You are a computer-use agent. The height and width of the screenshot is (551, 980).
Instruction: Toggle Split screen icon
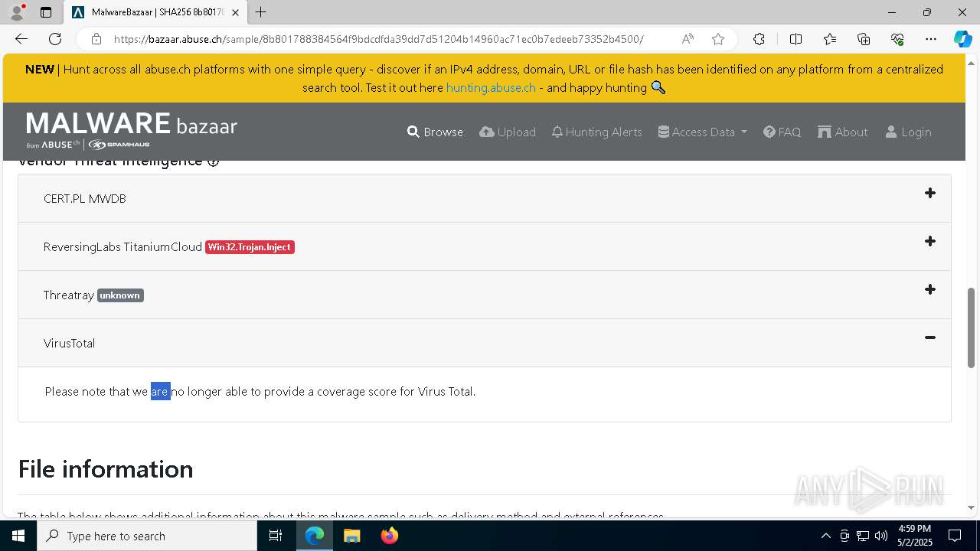point(795,39)
